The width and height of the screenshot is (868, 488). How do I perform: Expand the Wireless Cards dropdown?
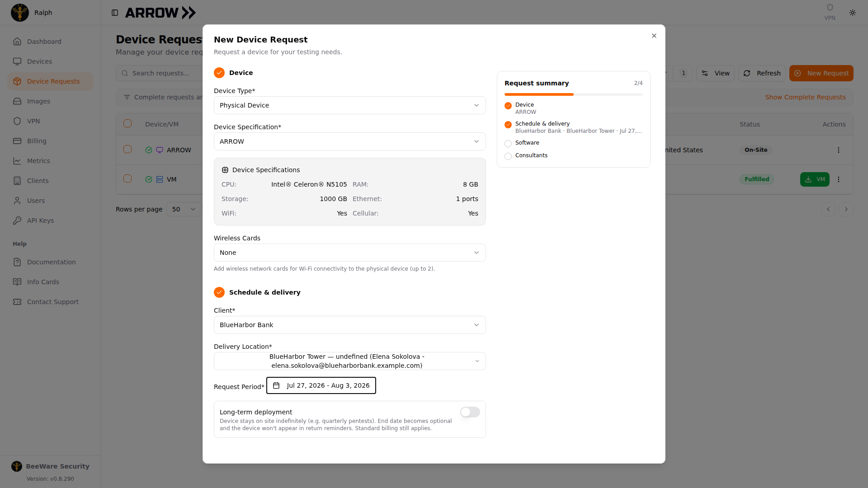click(x=349, y=253)
